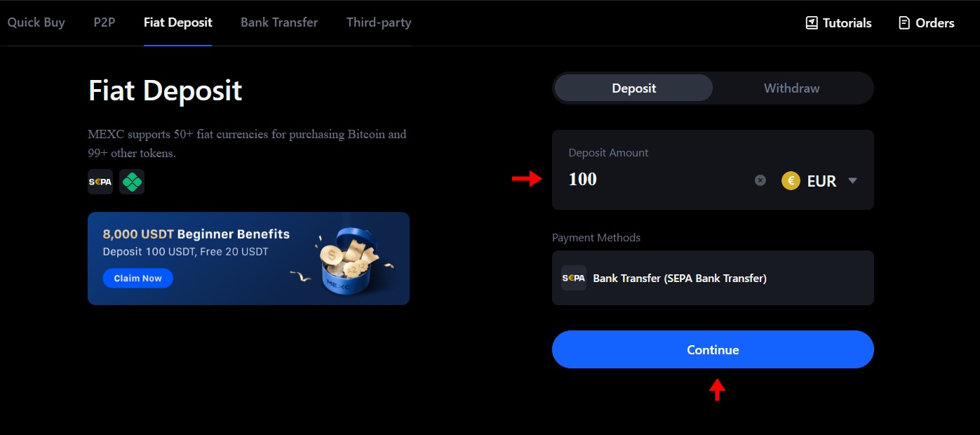Image resolution: width=980 pixels, height=435 pixels.
Task: Open the Orders page
Action: tap(926, 22)
